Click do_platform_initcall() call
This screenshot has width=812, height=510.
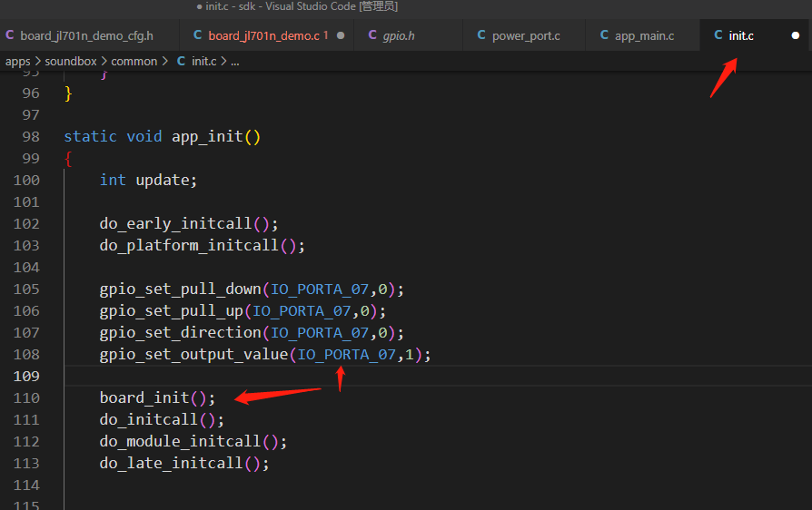pyautogui.click(x=202, y=245)
